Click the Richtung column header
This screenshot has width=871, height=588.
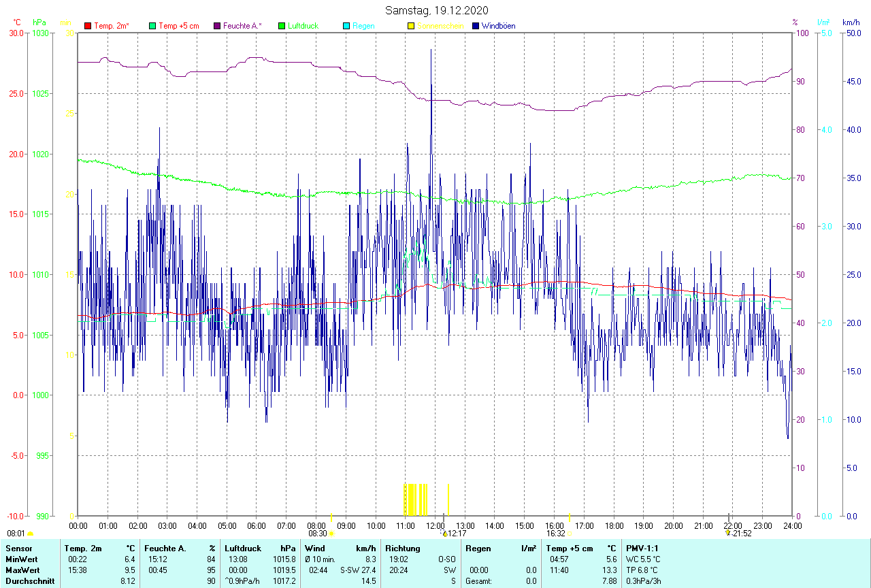pyautogui.click(x=402, y=548)
